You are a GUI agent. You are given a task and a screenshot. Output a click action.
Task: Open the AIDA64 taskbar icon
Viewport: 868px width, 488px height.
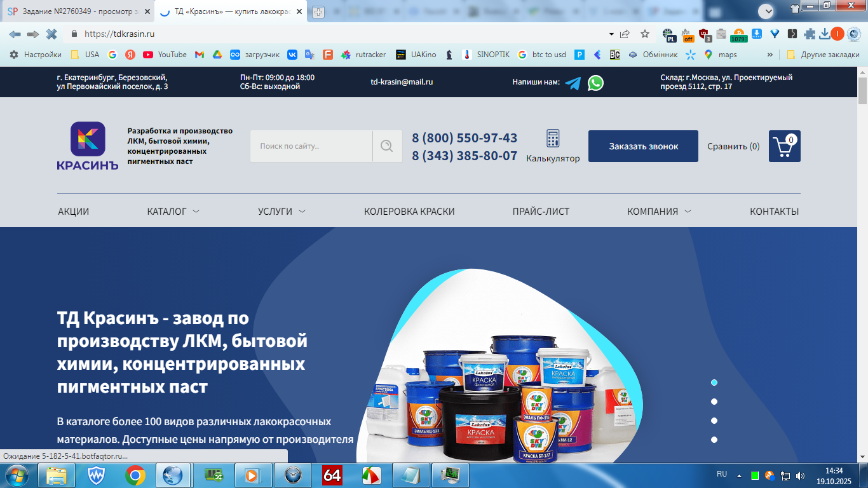click(x=332, y=475)
